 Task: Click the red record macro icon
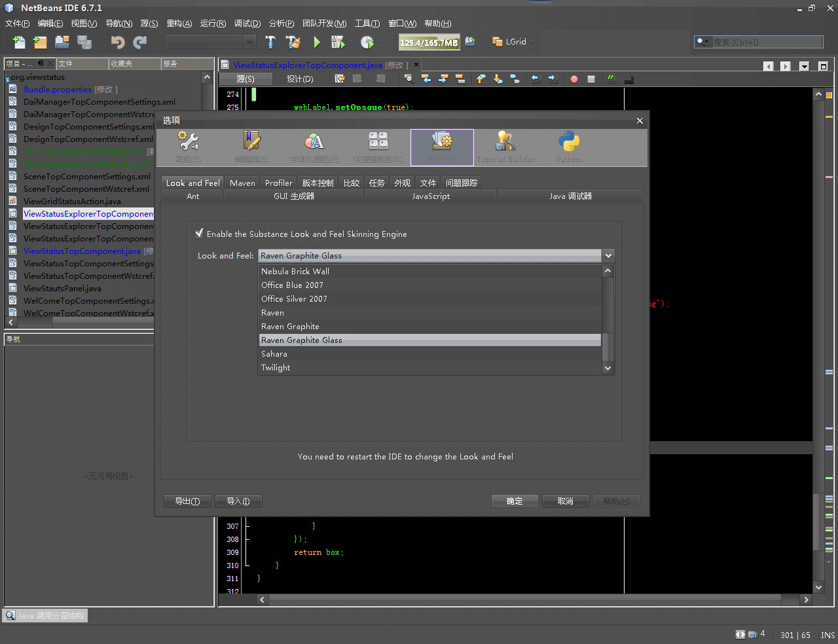pos(574,79)
